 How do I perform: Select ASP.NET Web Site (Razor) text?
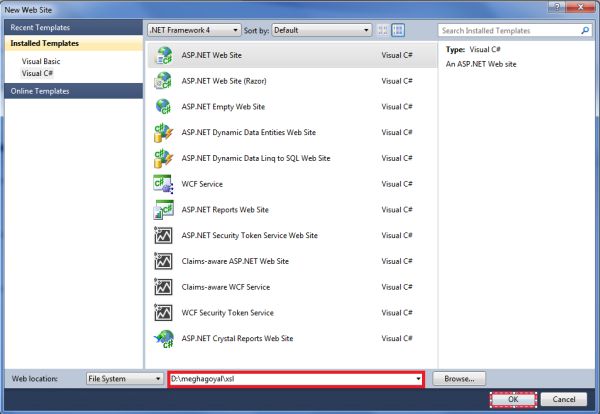[x=224, y=81]
